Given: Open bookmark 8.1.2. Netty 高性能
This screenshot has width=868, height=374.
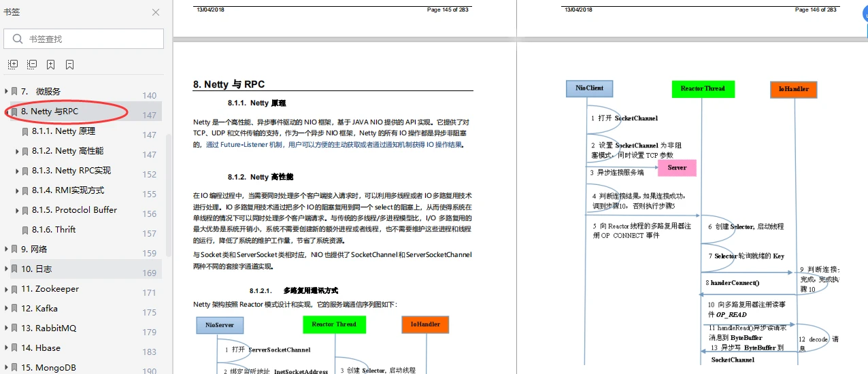Looking at the screenshot, I should (67, 151).
